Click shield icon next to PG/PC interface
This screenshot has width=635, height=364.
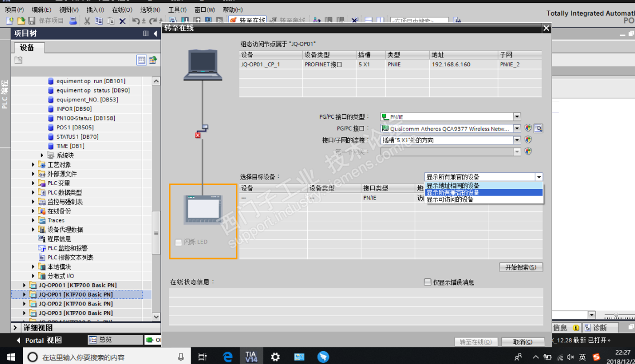528,128
